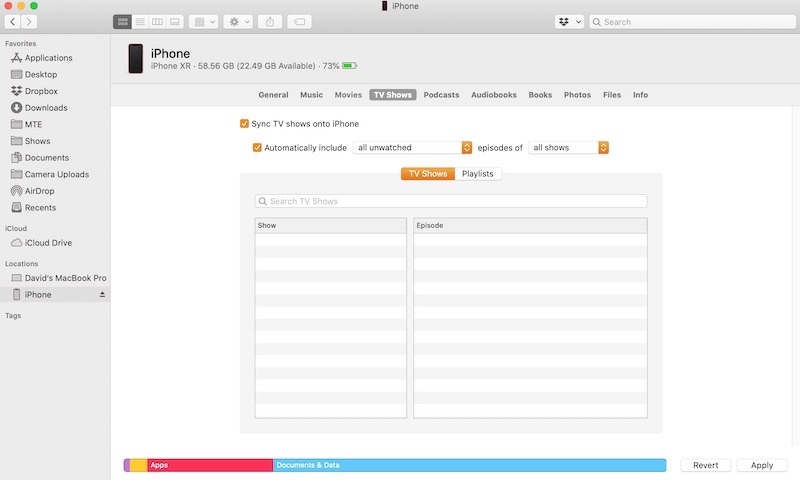Open the 'all unwatched' dropdown

point(412,148)
